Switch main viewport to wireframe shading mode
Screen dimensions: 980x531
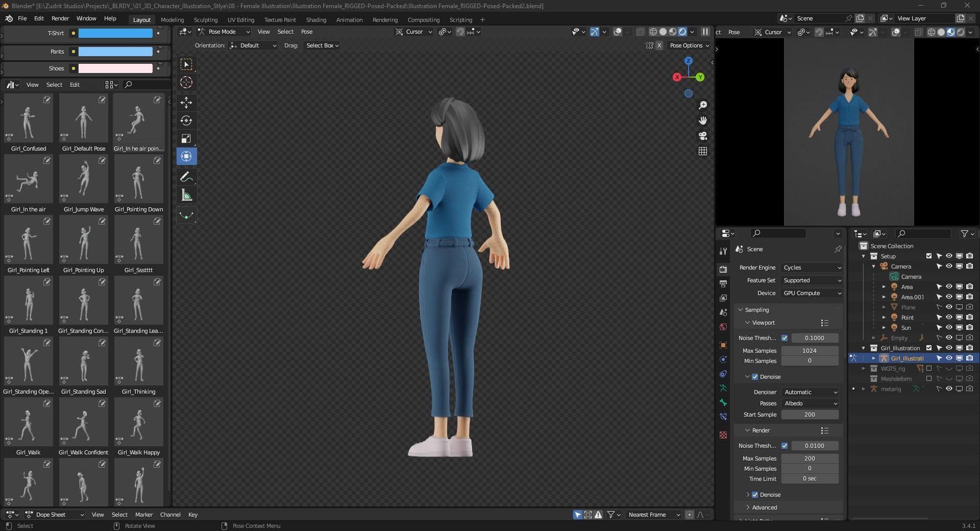pos(653,32)
